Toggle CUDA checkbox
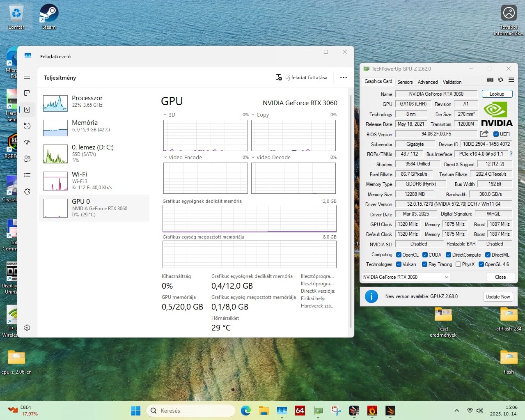Viewport: 525px width, 420px height. coord(425,255)
